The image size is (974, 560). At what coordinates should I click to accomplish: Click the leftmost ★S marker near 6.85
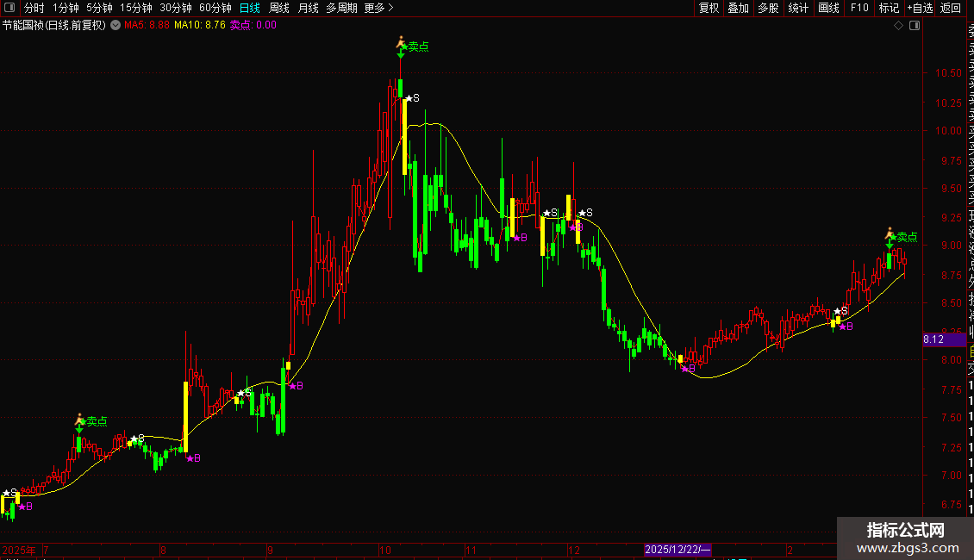point(10,493)
